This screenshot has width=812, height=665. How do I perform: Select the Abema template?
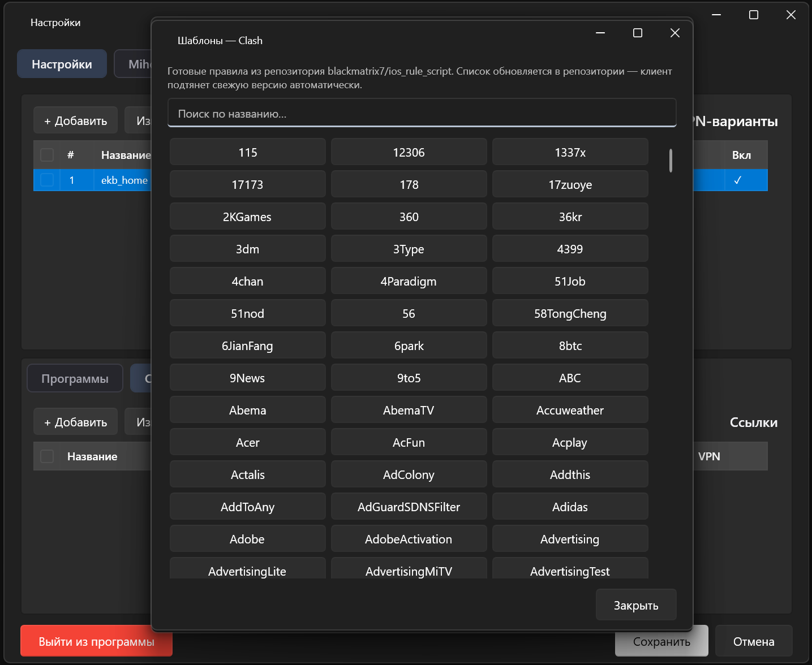248,410
